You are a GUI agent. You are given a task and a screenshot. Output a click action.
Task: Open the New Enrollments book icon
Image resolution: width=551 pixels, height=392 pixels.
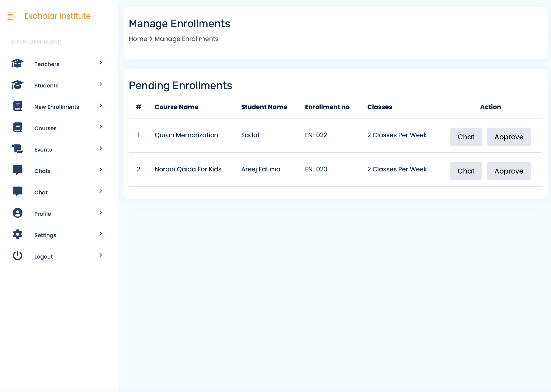pyautogui.click(x=17, y=106)
